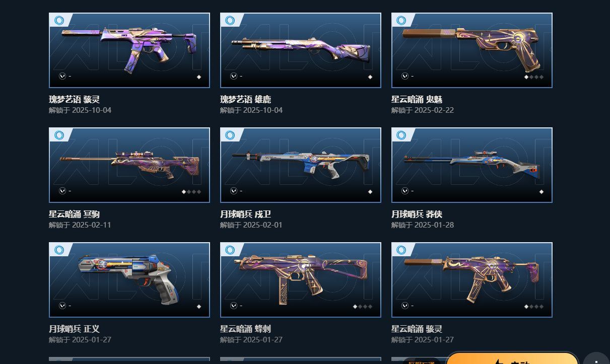This screenshot has width=610, height=364.
Task: Click the tier badge on 星云暗涌 鬼魅 card
Action: 401,21
